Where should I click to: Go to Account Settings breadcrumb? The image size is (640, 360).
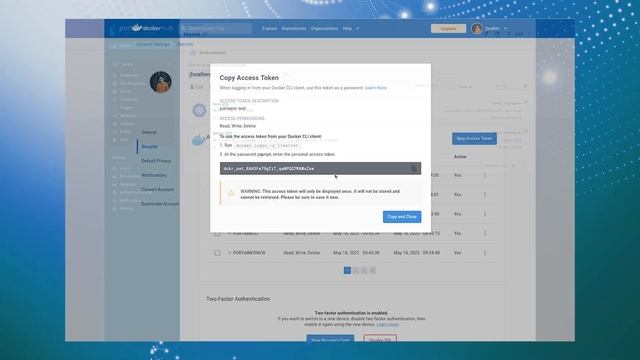click(x=153, y=44)
